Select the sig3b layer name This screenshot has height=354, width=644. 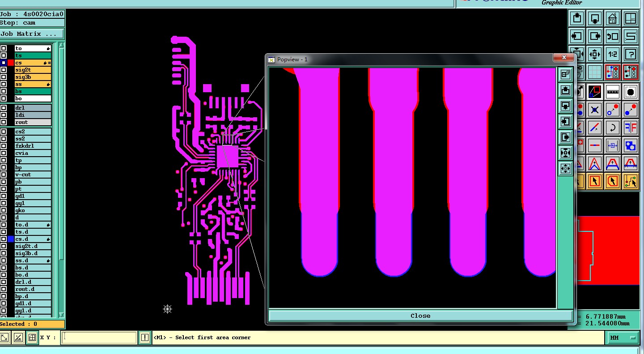coord(33,77)
